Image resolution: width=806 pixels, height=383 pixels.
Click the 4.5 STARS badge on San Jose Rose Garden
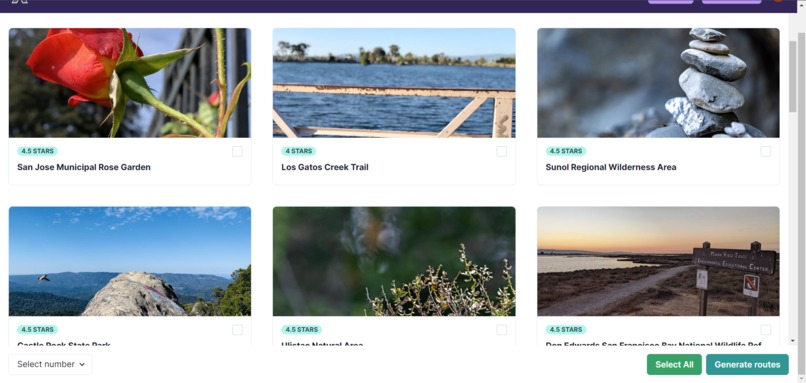pos(37,151)
